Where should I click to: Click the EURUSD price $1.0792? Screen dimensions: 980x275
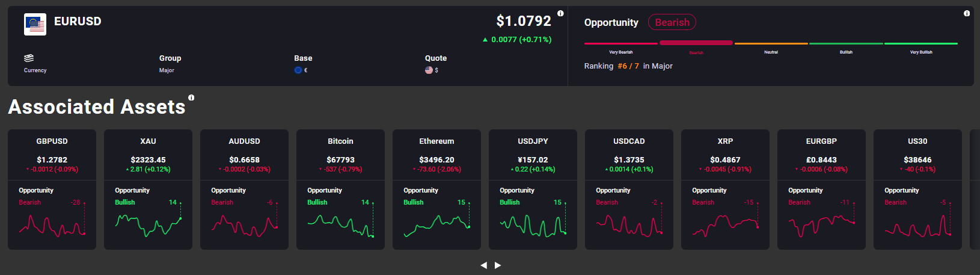point(523,21)
